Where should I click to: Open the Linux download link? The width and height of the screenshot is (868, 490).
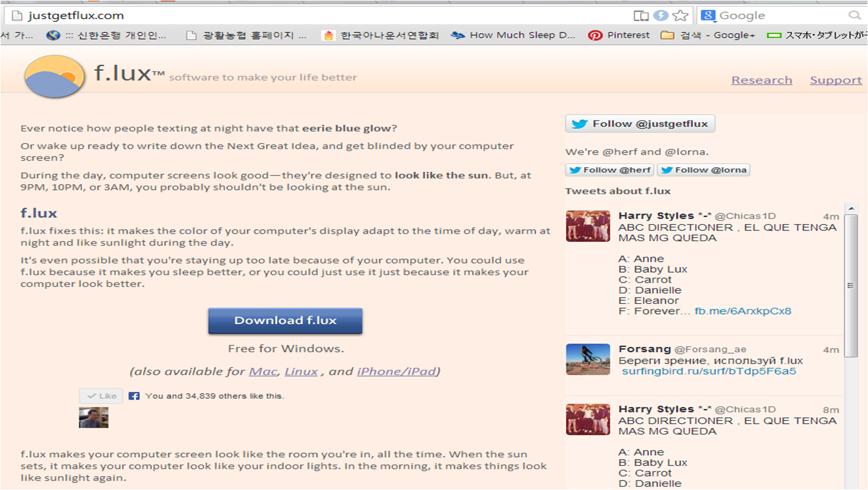click(301, 371)
